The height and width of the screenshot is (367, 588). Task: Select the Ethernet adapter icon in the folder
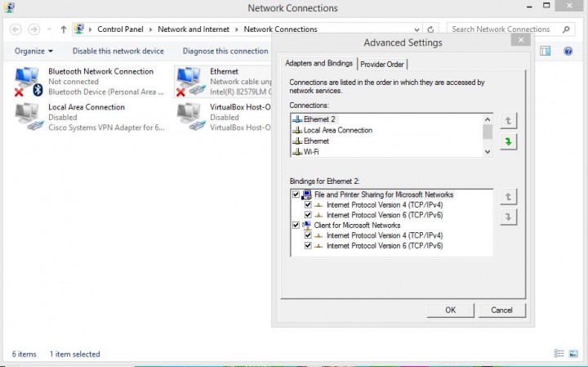coord(191,82)
